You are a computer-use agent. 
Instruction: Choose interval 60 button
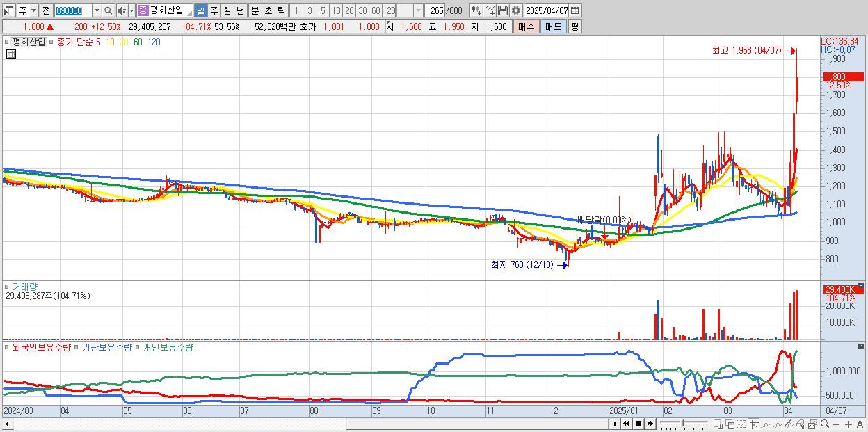tap(376, 10)
